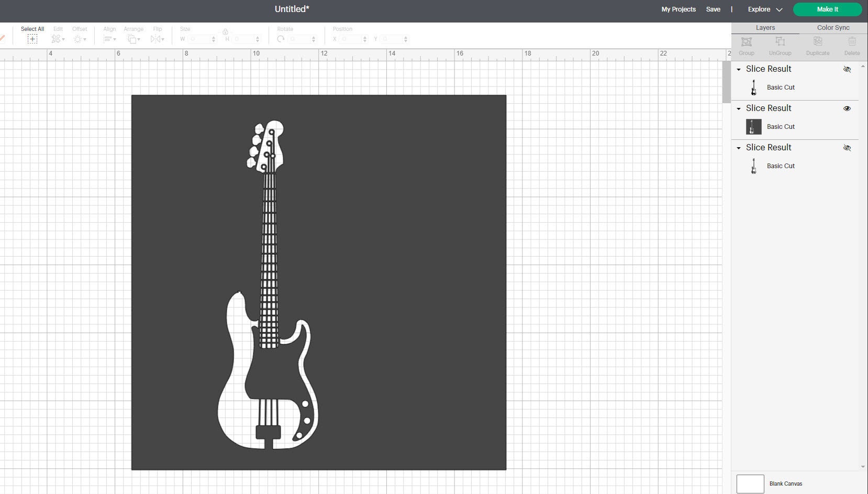Switch to the Color Sync tab
868x494 pixels.
[832, 27]
